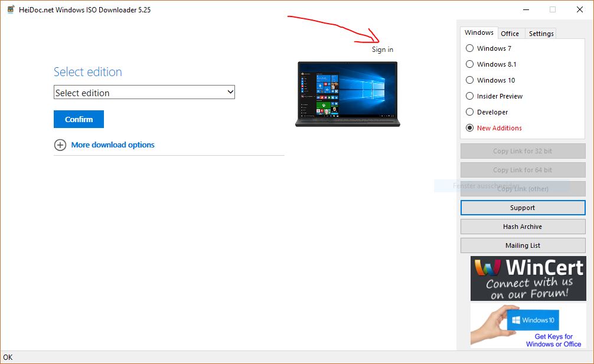Open the Settings tab
Viewport: 594px width, 364px height.
point(541,34)
